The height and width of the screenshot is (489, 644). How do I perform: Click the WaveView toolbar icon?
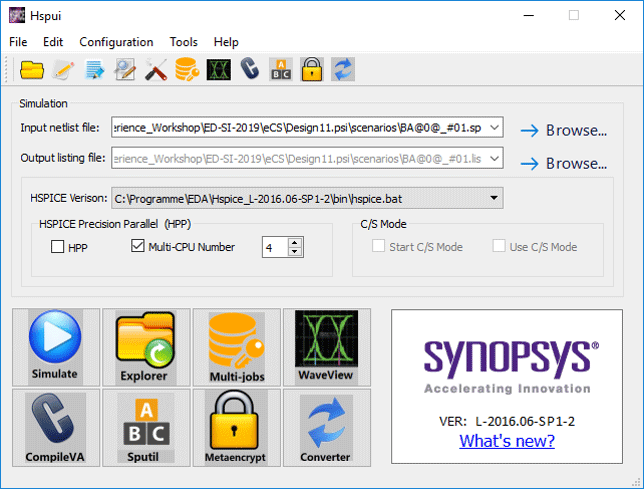tap(218, 69)
